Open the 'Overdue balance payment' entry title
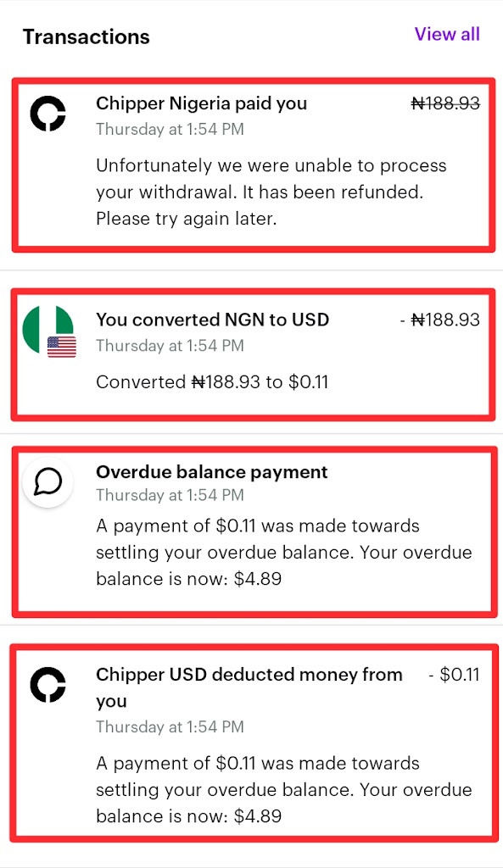Screen dimensions: 503x868 pyautogui.click(x=211, y=472)
